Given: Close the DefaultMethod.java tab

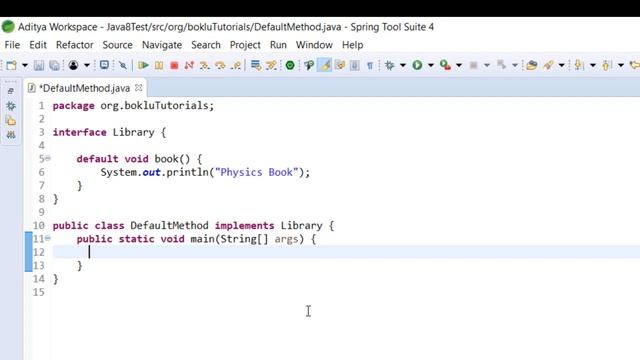Looking at the screenshot, I should (139, 88).
